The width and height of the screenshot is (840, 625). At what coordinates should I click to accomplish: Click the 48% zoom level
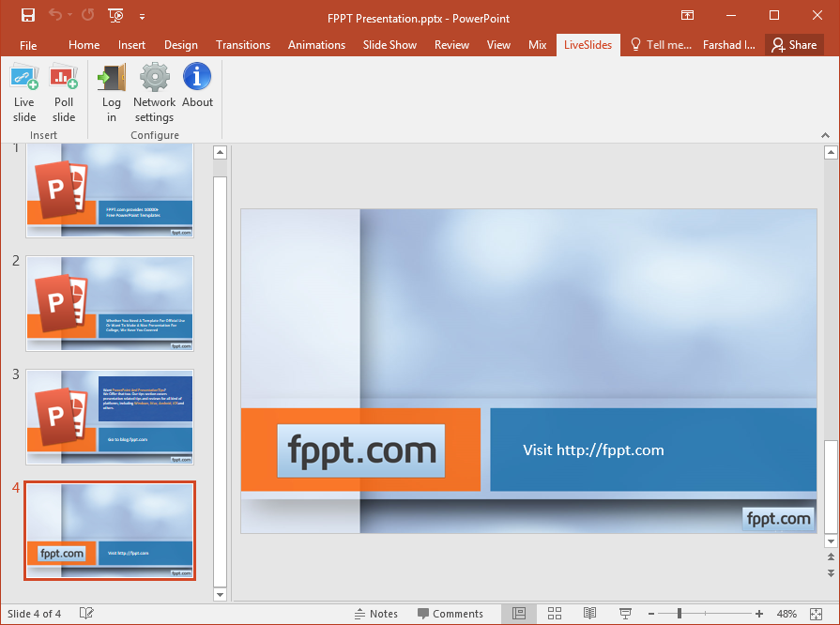tap(787, 614)
